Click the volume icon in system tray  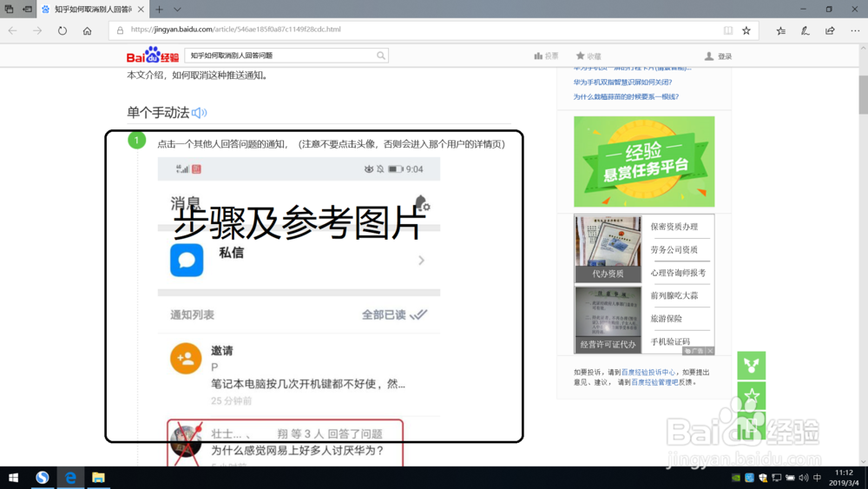(803, 478)
